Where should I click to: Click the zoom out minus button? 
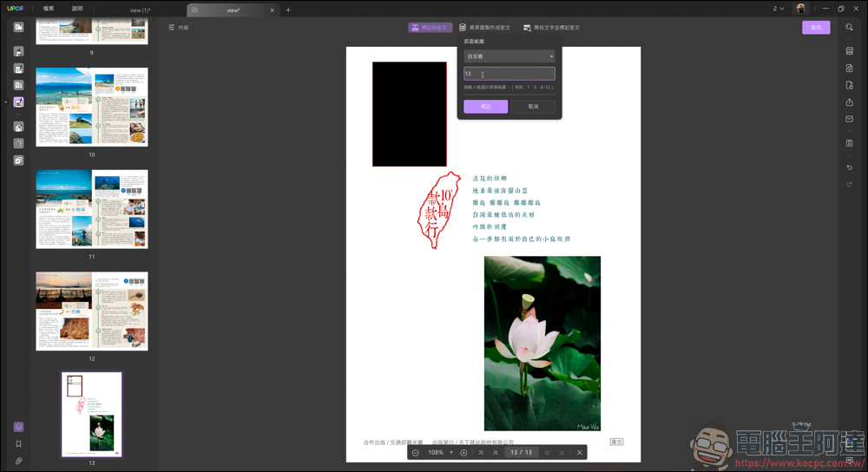click(x=415, y=453)
